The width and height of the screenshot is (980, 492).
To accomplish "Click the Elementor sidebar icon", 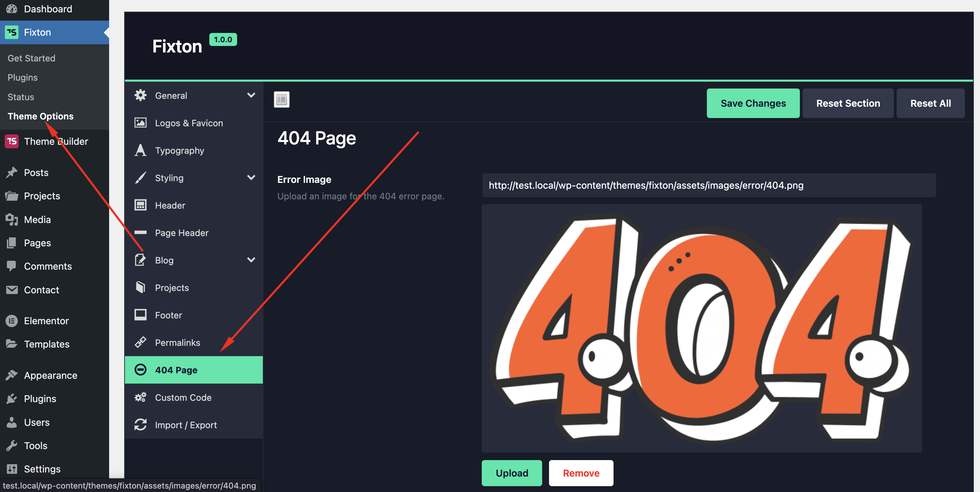I will 12,321.
